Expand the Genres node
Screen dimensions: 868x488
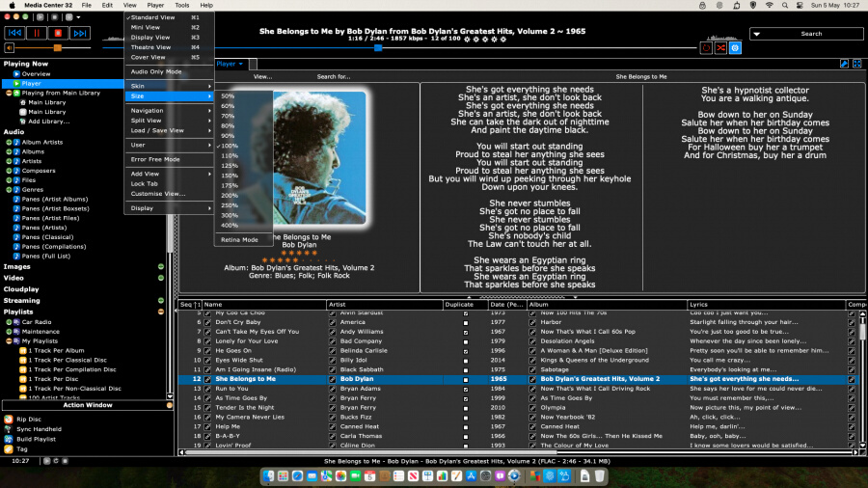(x=9, y=189)
